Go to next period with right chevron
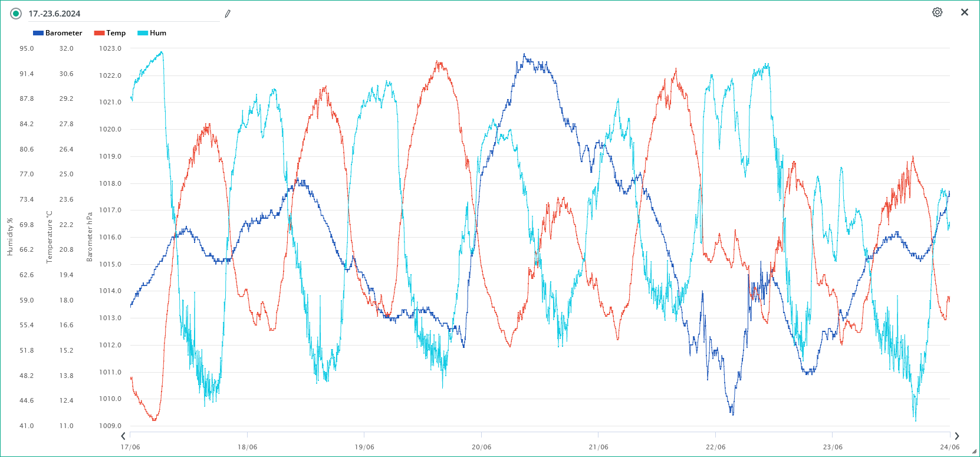The image size is (980, 457). [x=956, y=436]
